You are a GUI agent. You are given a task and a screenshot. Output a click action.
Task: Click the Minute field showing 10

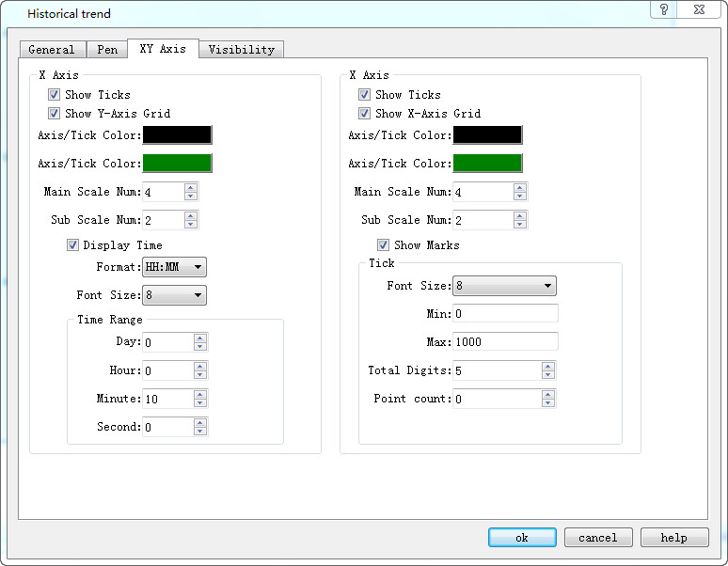pyautogui.click(x=168, y=399)
